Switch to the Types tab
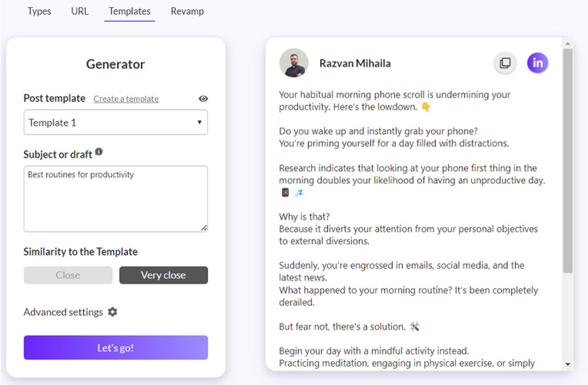The image size is (588, 385). click(39, 11)
